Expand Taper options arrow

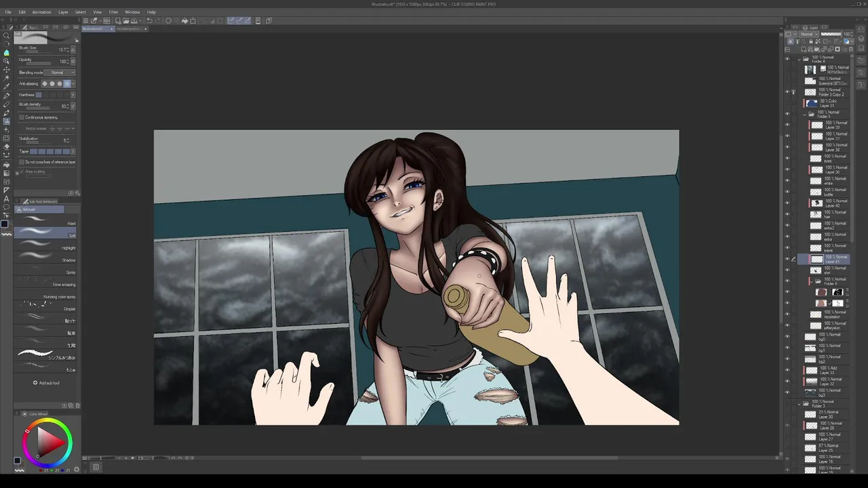tap(73, 151)
